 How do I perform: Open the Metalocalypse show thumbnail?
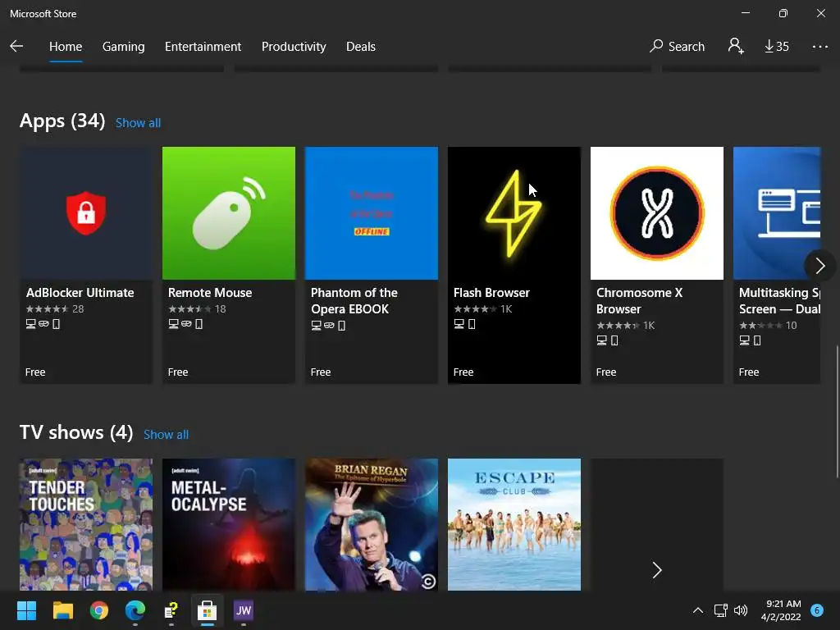pos(229,524)
